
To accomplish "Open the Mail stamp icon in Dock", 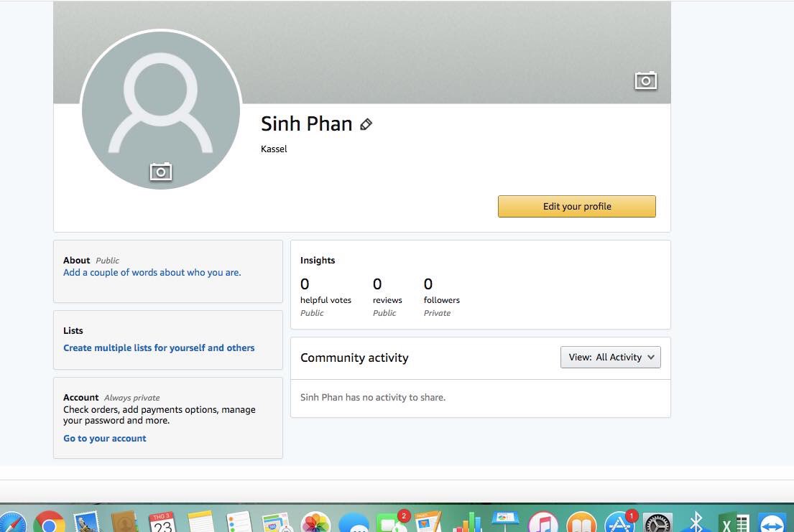I will click(87, 523).
